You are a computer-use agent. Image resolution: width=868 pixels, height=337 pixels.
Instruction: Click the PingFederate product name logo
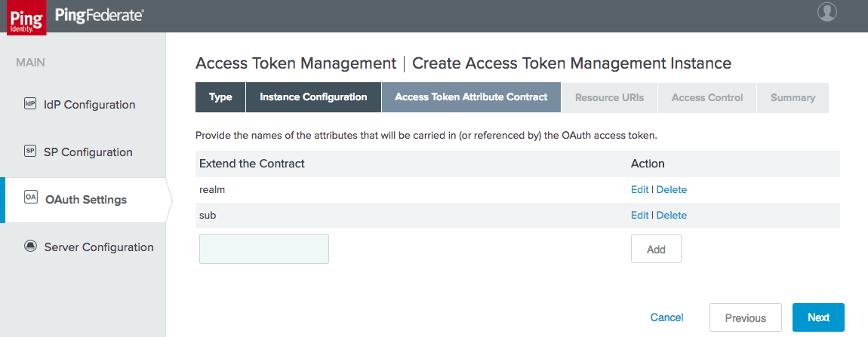99,16
